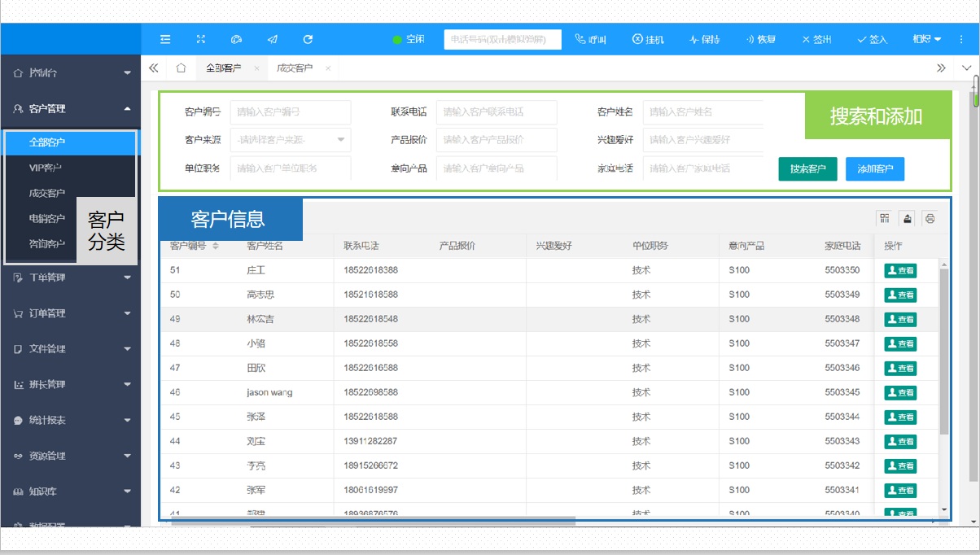
Task: Select 咨询客户 in the sidebar
Action: (46, 243)
